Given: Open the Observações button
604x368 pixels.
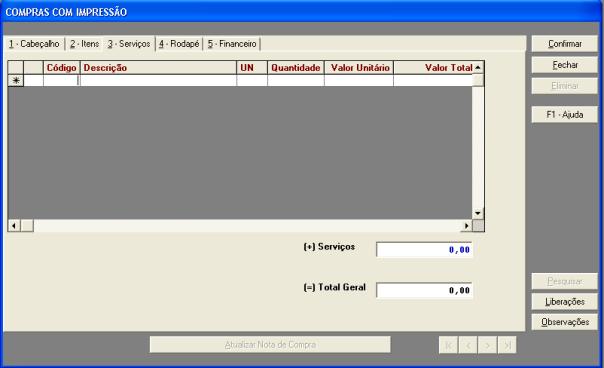Looking at the screenshot, I should coord(565,322).
